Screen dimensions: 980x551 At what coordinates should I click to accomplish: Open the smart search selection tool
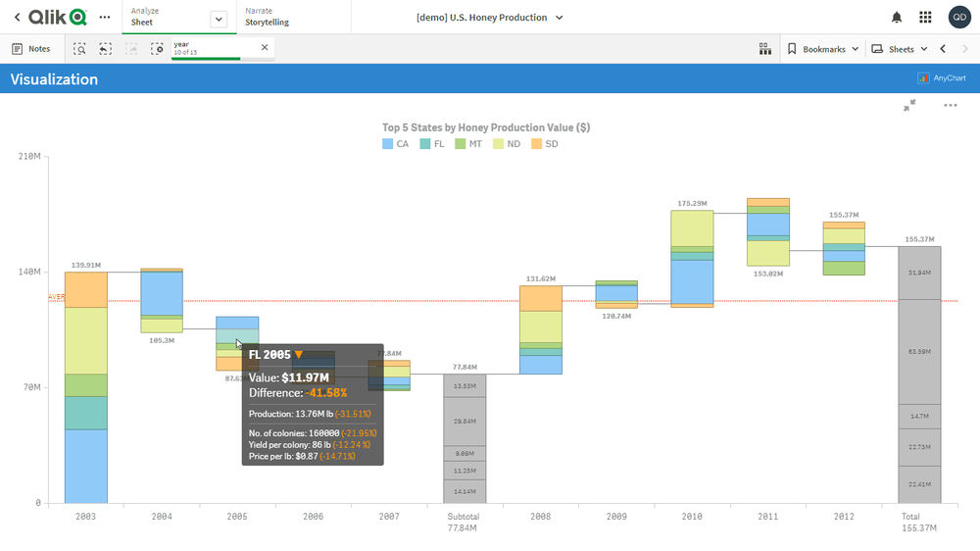pyautogui.click(x=79, y=49)
